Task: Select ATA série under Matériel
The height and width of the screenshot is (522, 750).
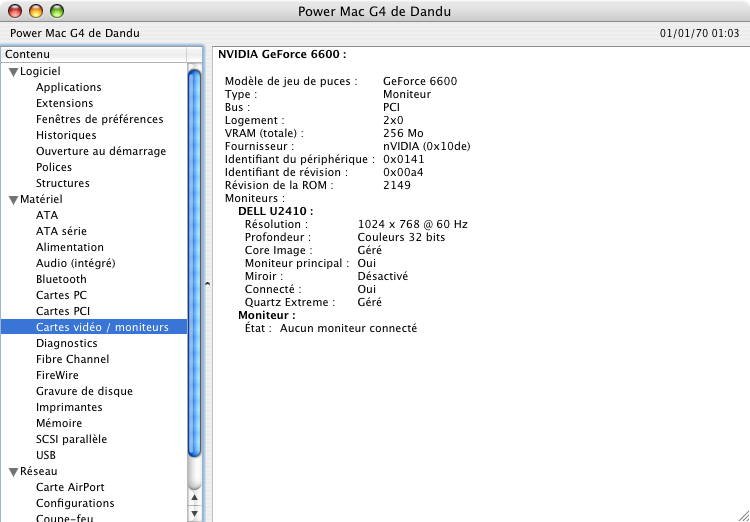Action: [x=61, y=231]
